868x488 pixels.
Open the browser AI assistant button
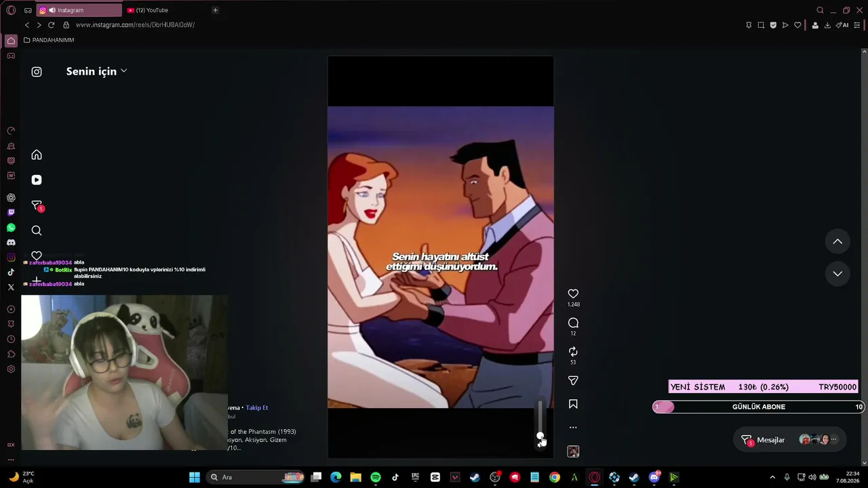click(842, 25)
